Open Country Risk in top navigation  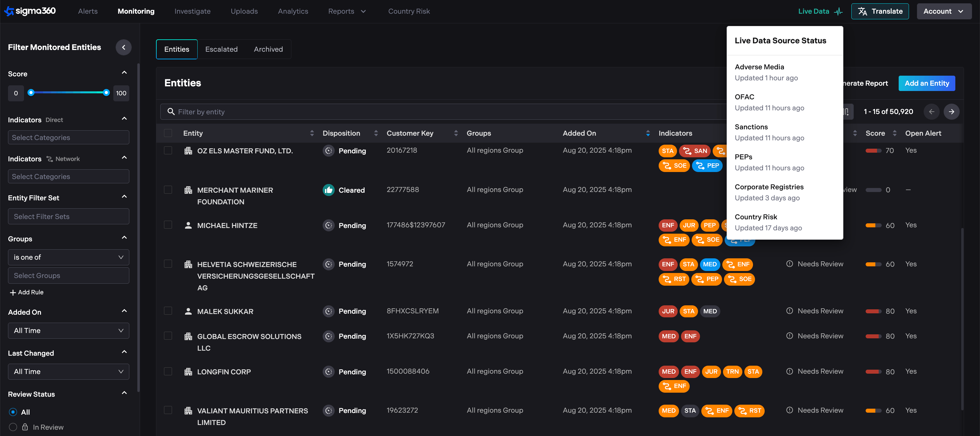click(x=409, y=11)
